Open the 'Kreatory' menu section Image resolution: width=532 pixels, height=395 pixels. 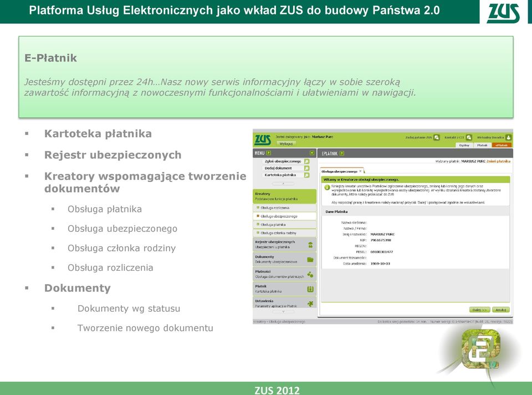285,196
